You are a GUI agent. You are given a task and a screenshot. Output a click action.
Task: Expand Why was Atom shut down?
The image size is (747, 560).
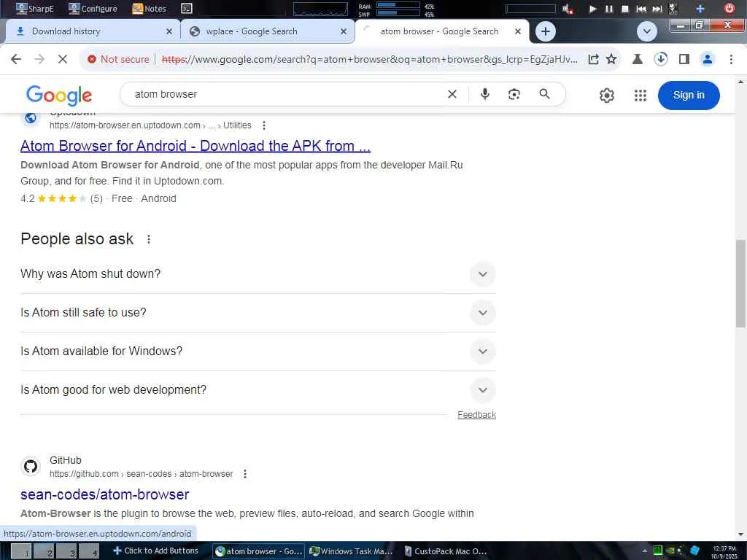258,274
